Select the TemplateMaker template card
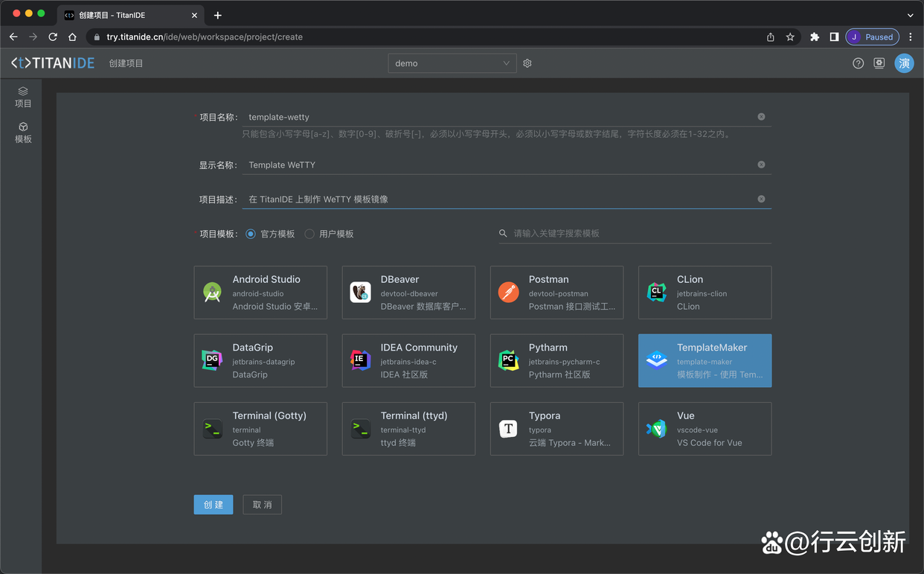The image size is (924, 574). [704, 361]
